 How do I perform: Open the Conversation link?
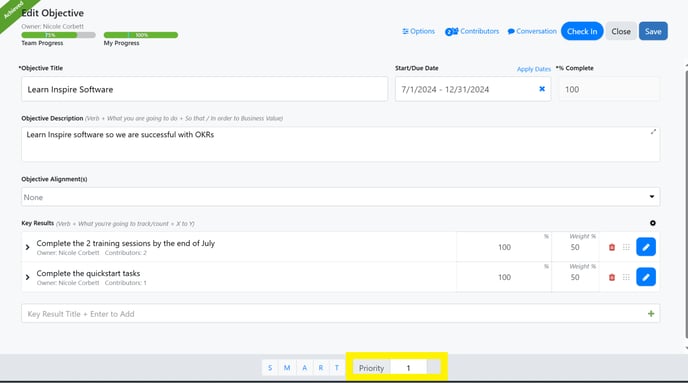pyautogui.click(x=532, y=31)
